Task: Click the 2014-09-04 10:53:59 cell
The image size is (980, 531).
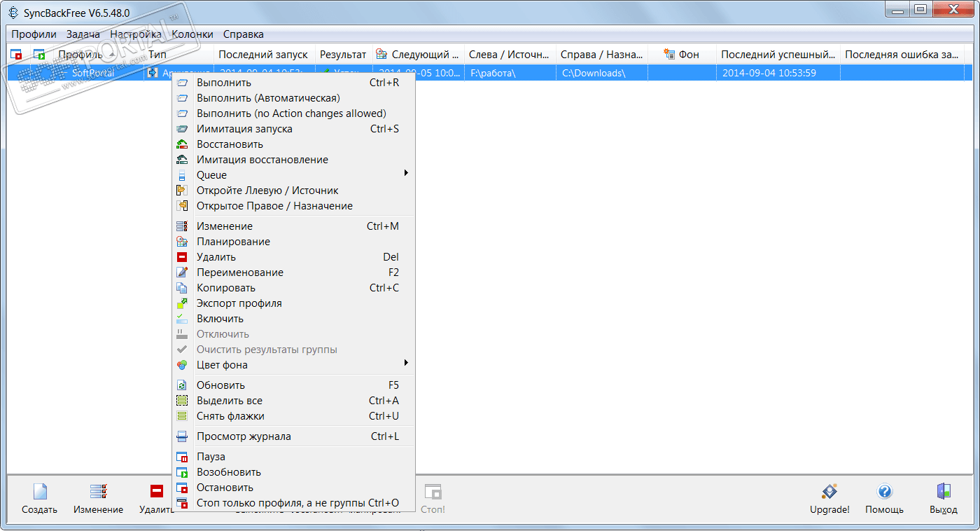Action: (x=778, y=73)
